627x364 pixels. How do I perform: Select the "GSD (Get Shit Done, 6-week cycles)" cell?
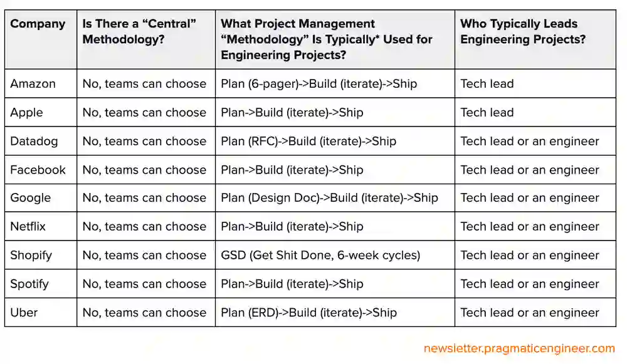[320, 256]
